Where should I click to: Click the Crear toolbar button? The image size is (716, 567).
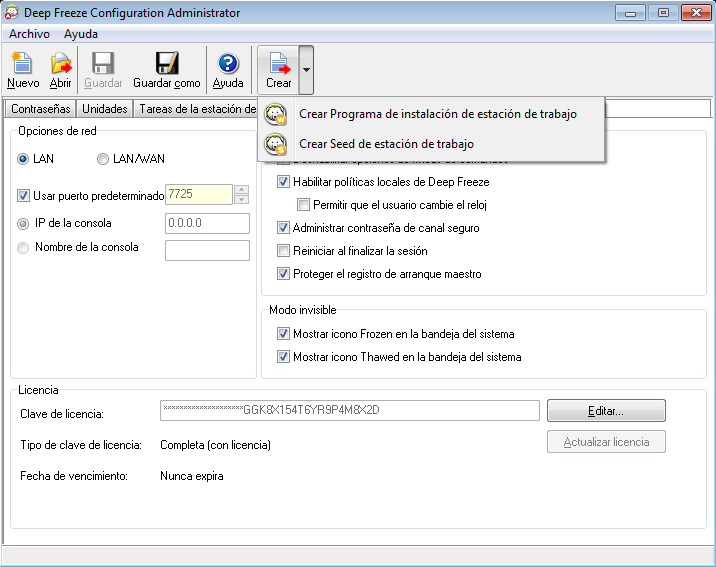coord(279,70)
